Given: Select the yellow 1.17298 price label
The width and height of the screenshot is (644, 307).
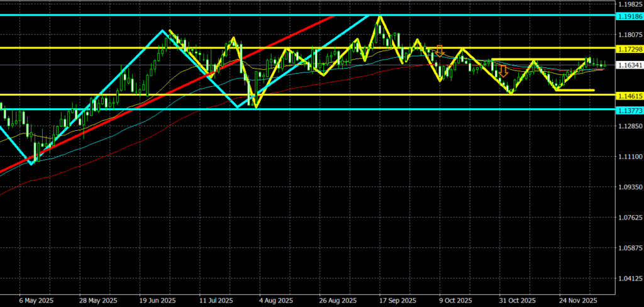Looking at the screenshot, I should pos(628,48).
